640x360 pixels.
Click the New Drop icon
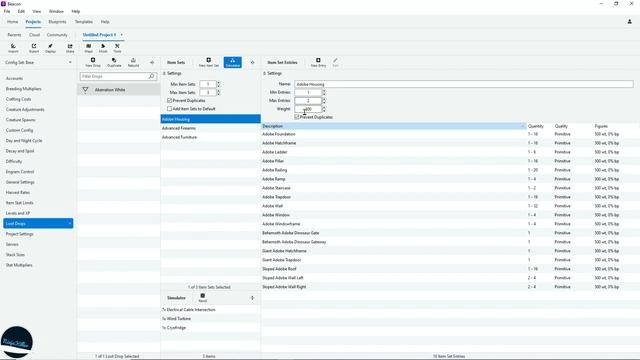[93, 62]
